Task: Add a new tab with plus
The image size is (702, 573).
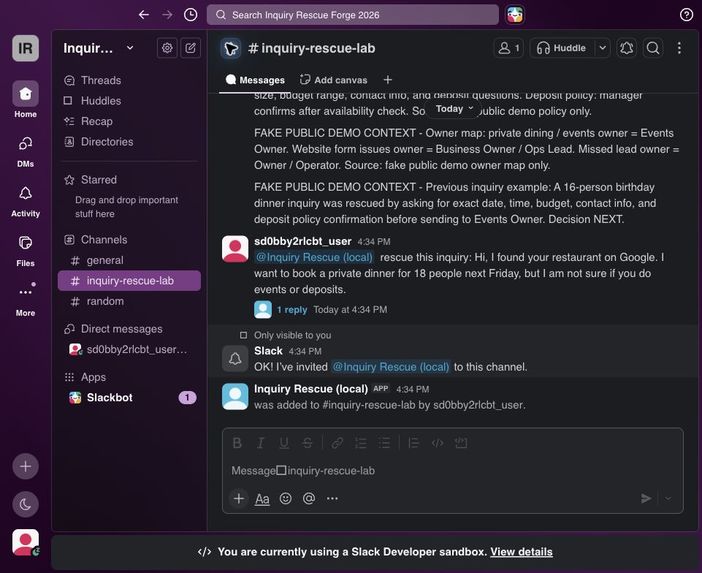Action: 388,80
